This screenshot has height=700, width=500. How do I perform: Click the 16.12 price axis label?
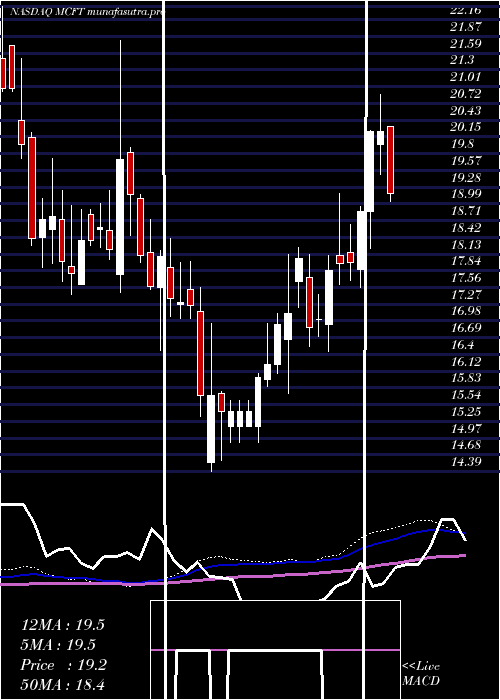pyautogui.click(x=466, y=362)
